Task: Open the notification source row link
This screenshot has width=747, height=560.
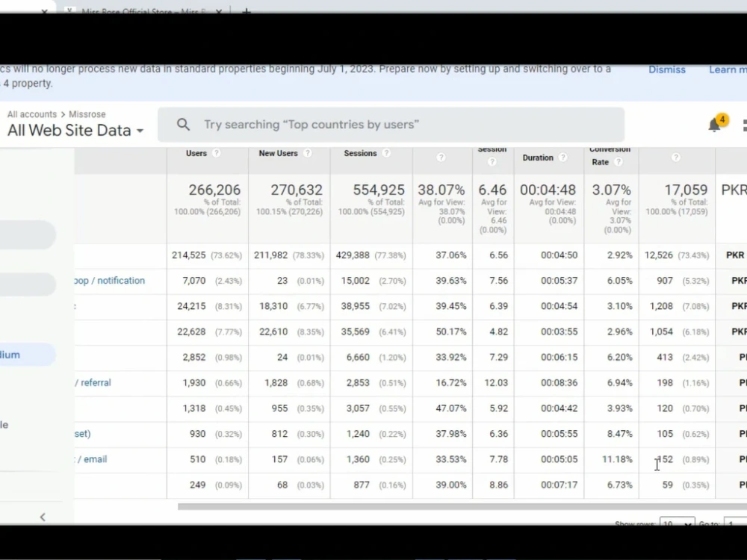Action: [x=110, y=281]
